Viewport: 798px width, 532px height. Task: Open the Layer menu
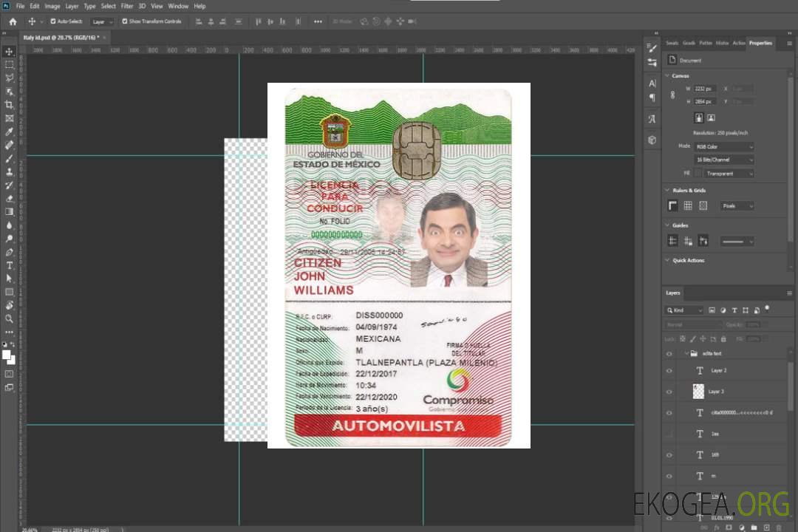[72, 6]
